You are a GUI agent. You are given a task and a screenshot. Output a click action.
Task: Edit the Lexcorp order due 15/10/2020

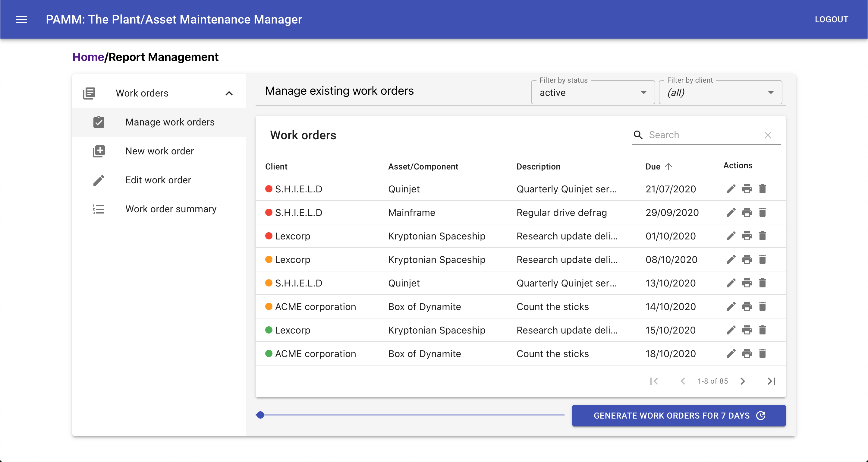coord(731,330)
